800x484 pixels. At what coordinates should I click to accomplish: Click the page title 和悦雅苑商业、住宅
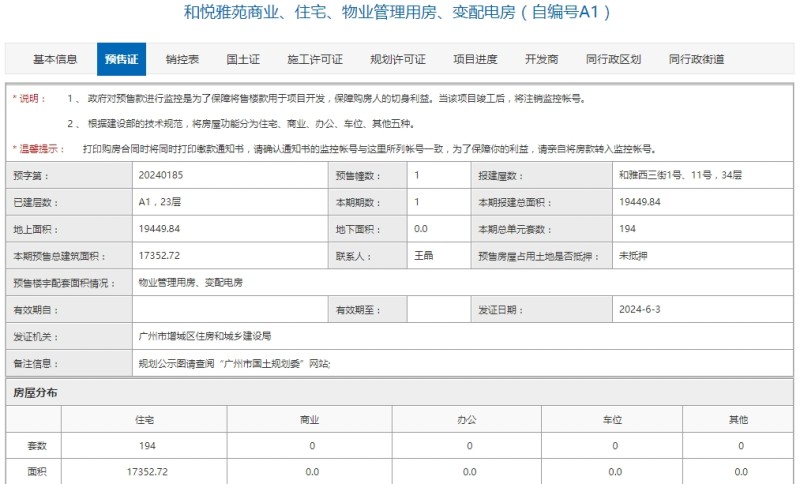[x=397, y=11]
